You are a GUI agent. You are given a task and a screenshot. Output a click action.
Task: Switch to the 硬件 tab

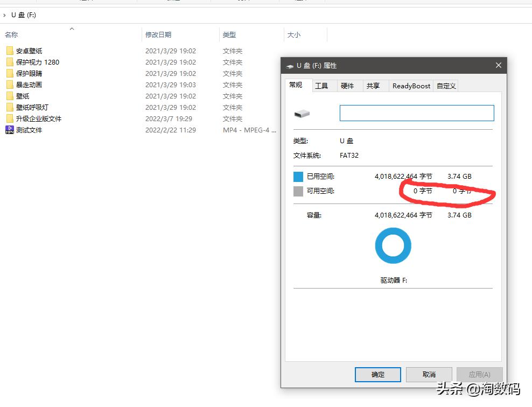(x=349, y=86)
